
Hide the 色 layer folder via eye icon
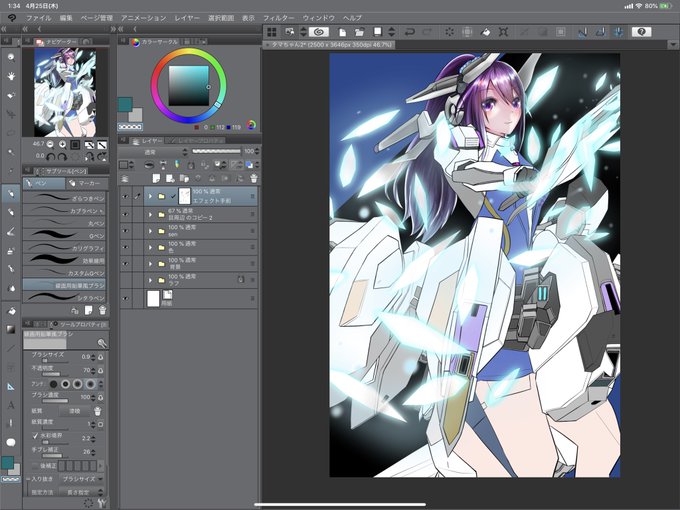[x=126, y=247]
